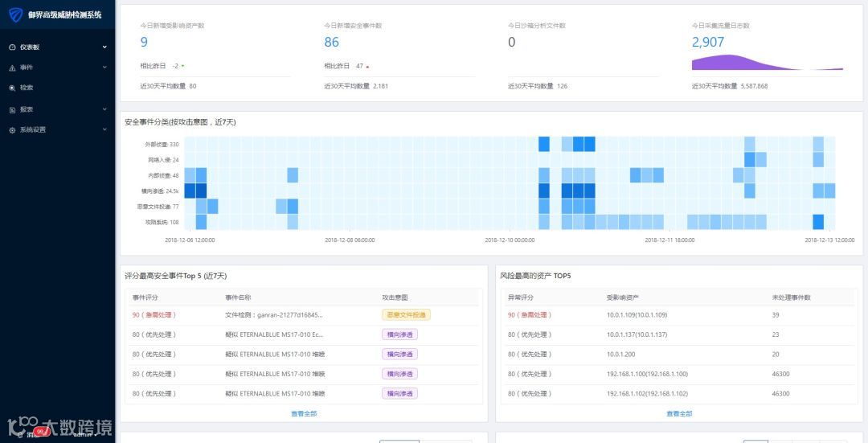Viewport: 868px width, 443px height.
Task: Click the magnifier icon beside 检索
Action: point(12,88)
